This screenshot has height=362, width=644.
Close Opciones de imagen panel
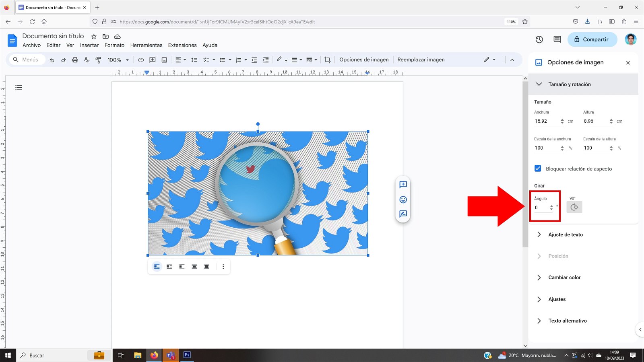tap(628, 63)
